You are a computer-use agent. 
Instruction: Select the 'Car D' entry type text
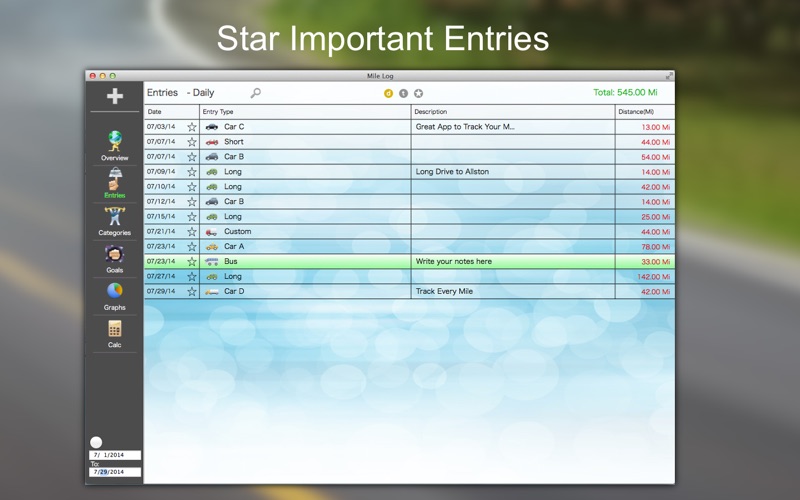(234, 291)
